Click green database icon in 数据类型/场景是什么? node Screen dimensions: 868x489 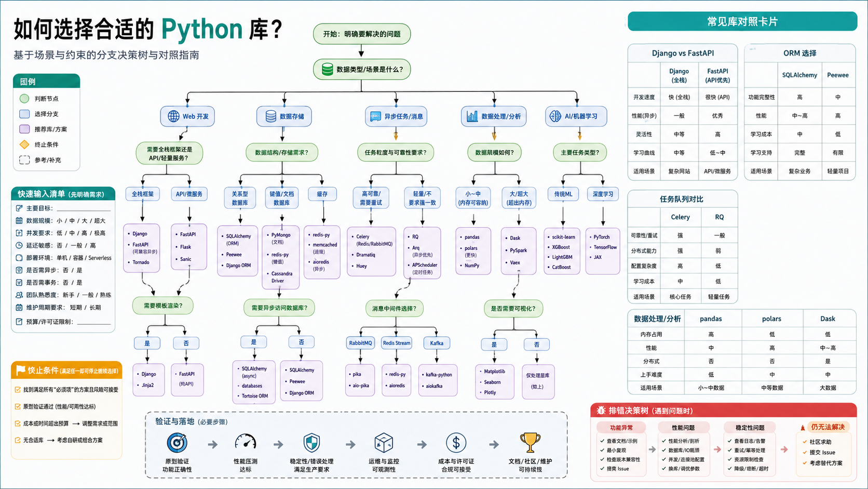point(327,69)
